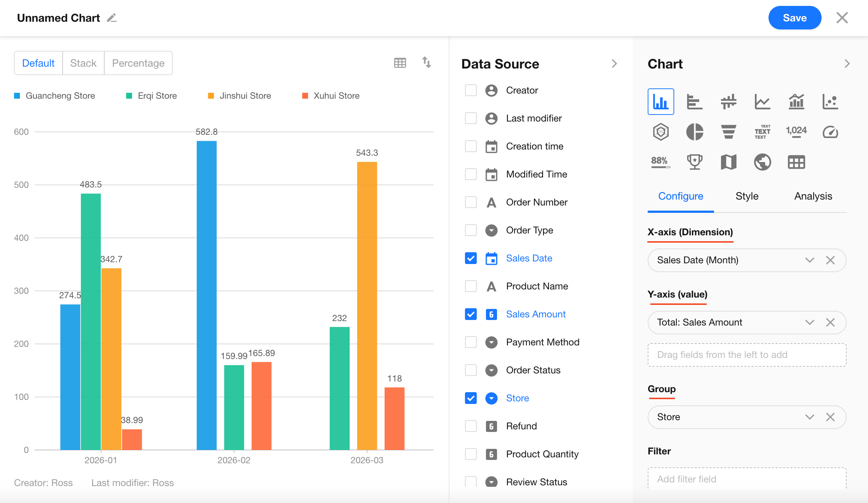This screenshot has width=868, height=503.
Task: Remove the Store group field
Action: coord(830,417)
